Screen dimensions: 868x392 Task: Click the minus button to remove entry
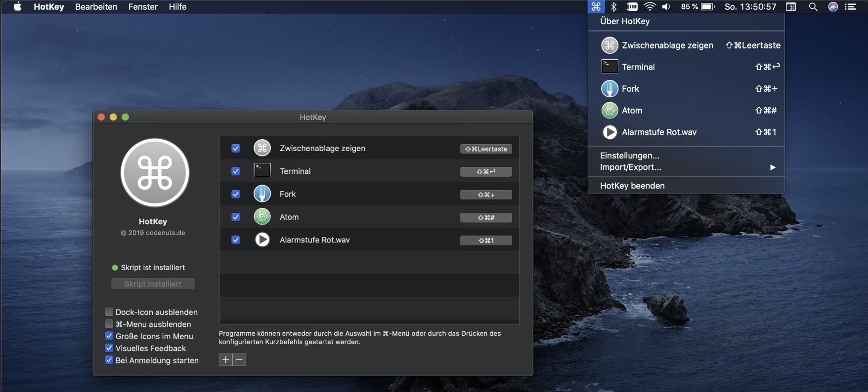(239, 359)
